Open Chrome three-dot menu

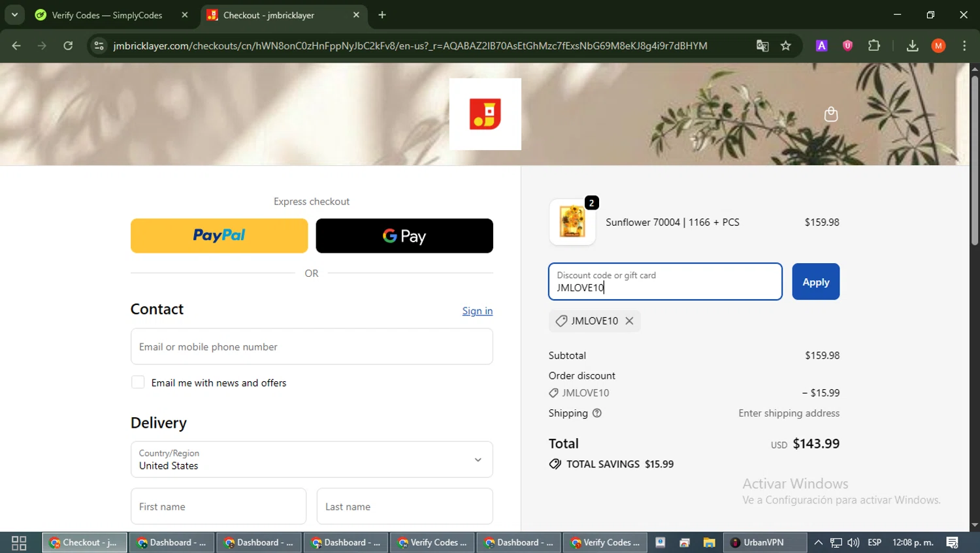(964, 46)
